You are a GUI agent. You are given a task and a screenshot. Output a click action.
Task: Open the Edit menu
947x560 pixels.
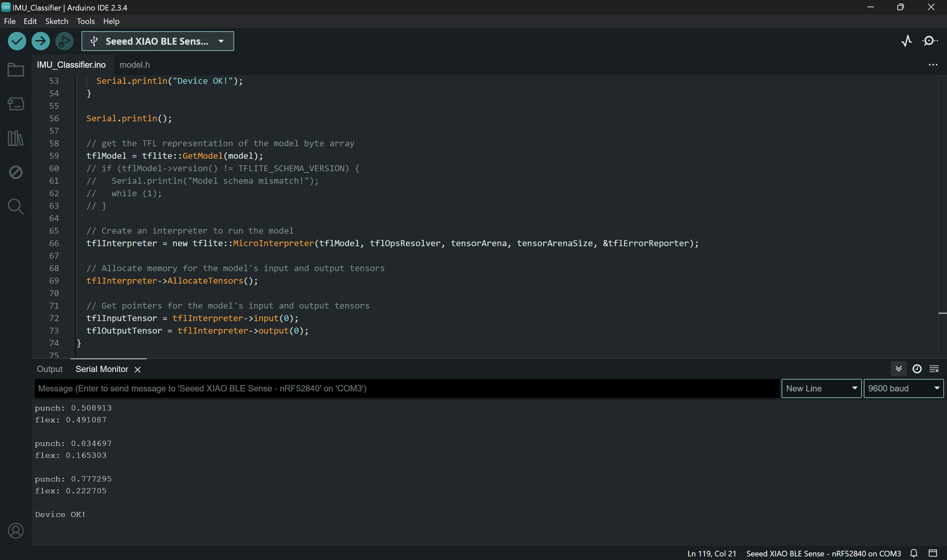(x=30, y=21)
